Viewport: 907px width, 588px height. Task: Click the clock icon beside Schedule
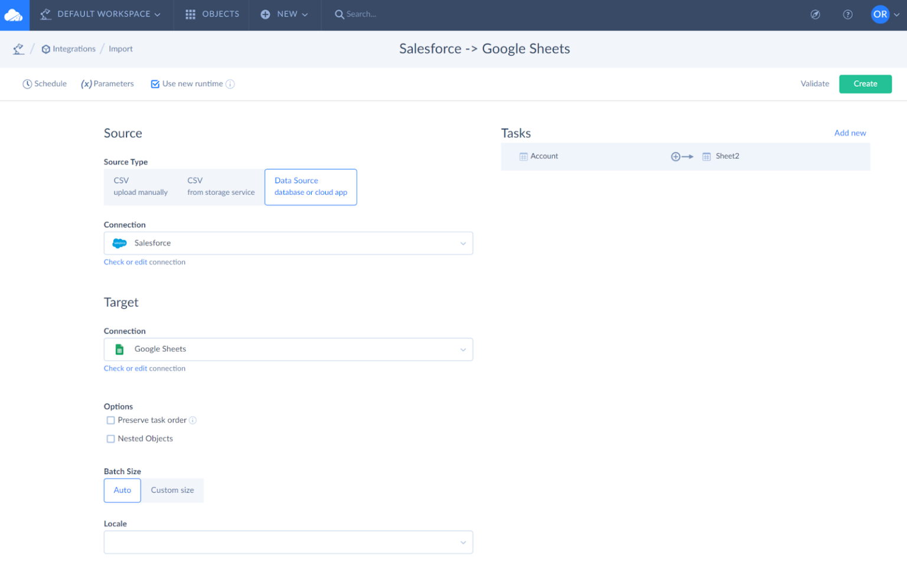27,84
